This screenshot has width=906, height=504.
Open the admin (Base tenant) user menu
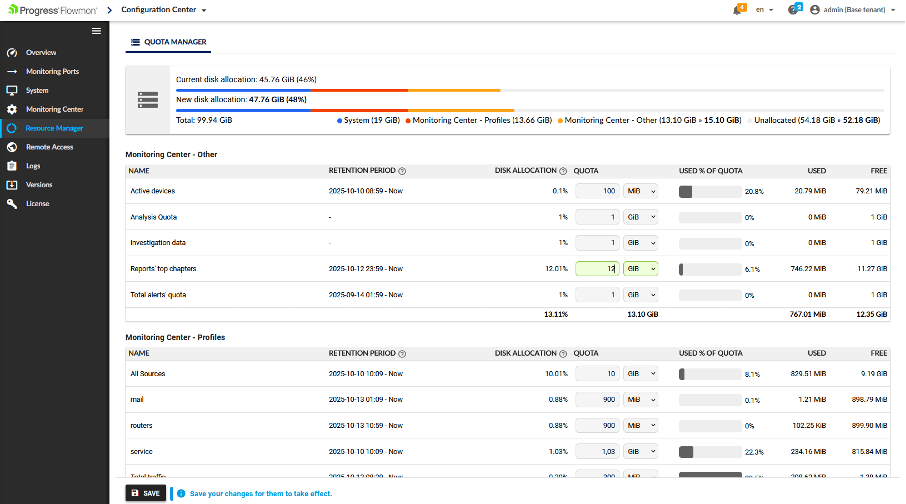tap(852, 9)
